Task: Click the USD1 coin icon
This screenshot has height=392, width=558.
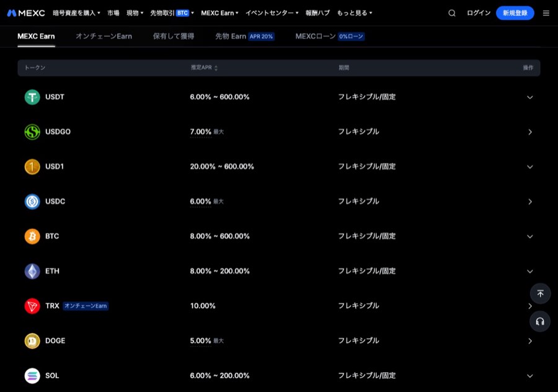Action: click(x=32, y=167)
